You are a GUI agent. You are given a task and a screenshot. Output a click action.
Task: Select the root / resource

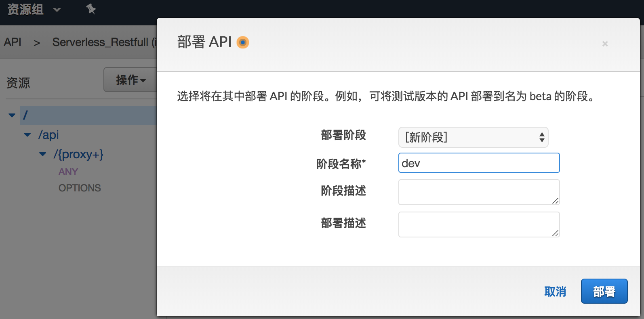click(x=25, y=115)
